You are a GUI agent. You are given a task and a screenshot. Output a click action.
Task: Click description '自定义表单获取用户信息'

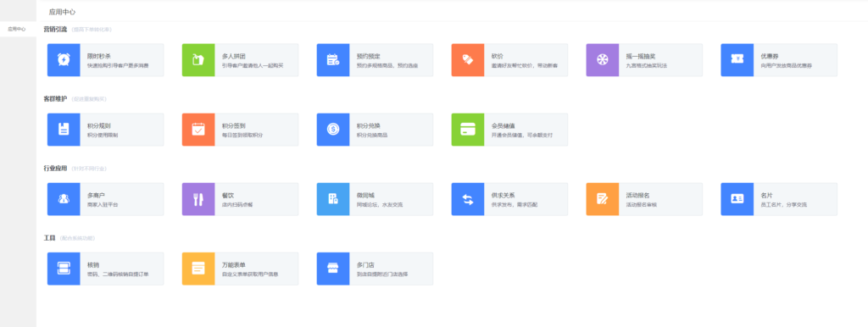(250, 274)
